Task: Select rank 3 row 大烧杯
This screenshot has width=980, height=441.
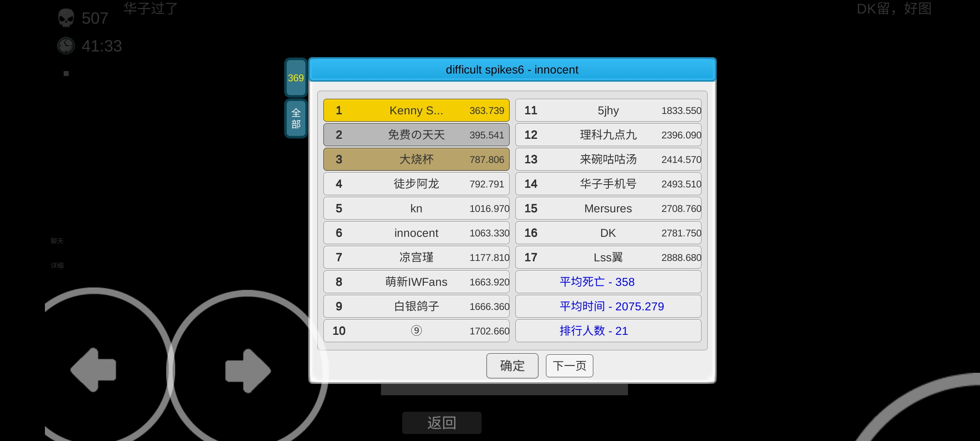Action: coord(416,159)
